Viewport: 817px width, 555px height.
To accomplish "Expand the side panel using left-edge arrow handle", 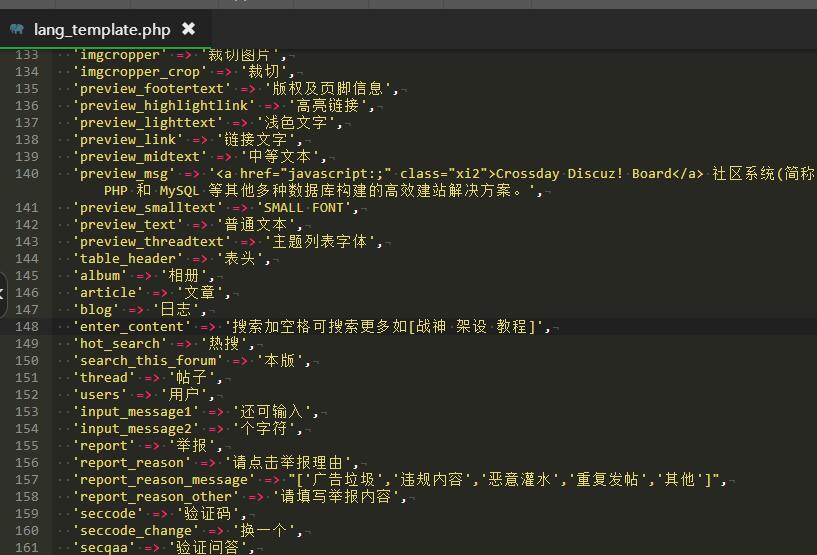I will 3,293.
